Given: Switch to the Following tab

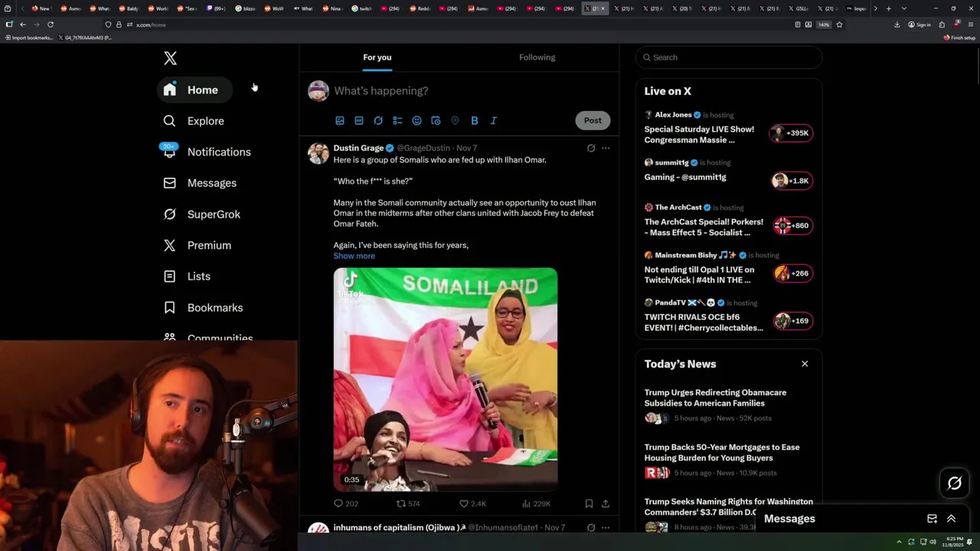Looking at the screenshot, I should (x=537, y=57).
